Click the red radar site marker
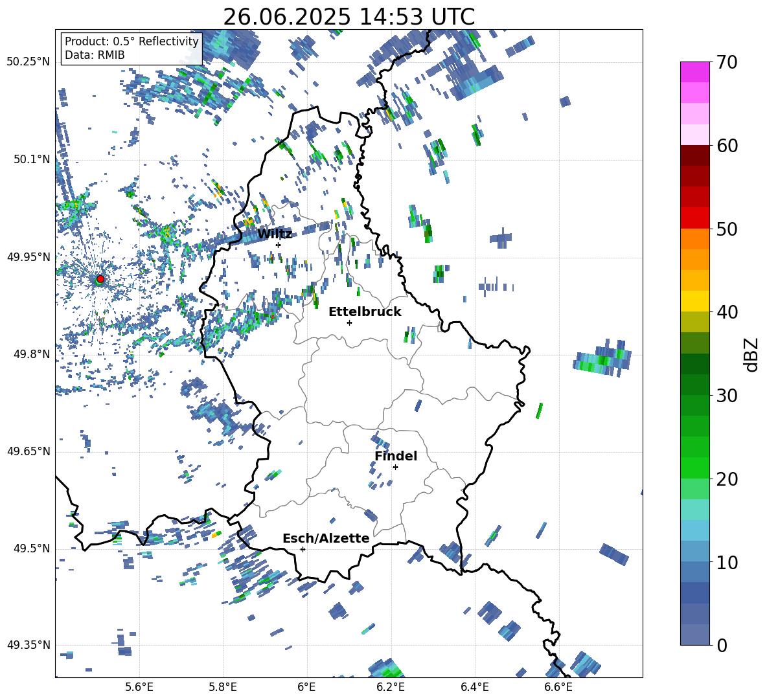This screenshot has height=700, width=767. coord(100,279)
